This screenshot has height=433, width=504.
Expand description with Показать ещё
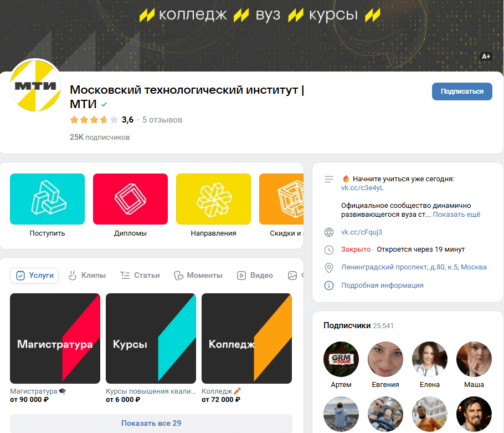456,215
